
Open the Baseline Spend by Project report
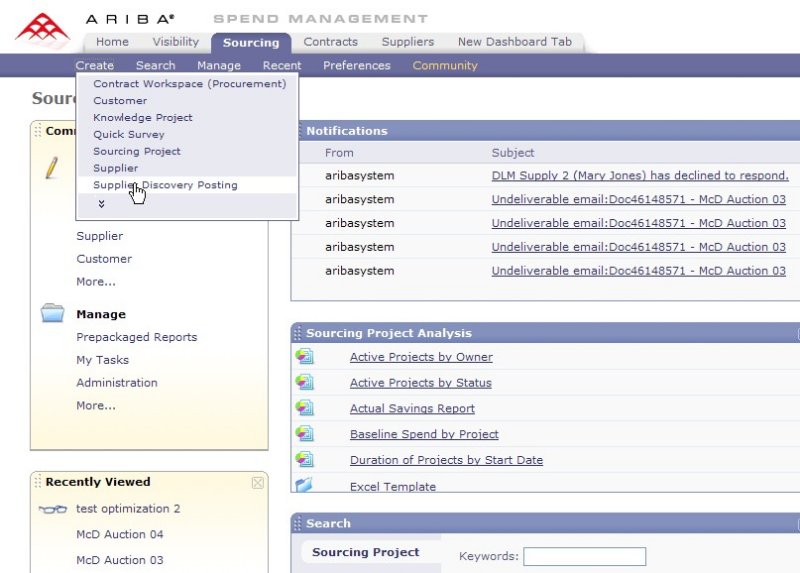(x=424, y=434)
